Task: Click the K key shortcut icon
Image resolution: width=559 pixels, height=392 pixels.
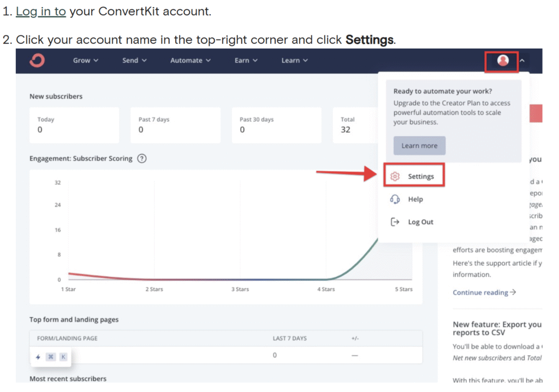Action: pos(63,357)
